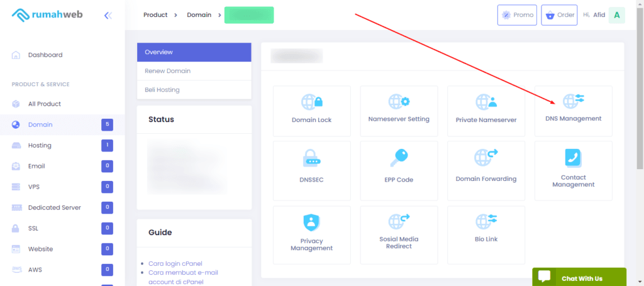Click the Guide heading
The height and width of the screenshot is (286, 644).
tap(160, 232)
